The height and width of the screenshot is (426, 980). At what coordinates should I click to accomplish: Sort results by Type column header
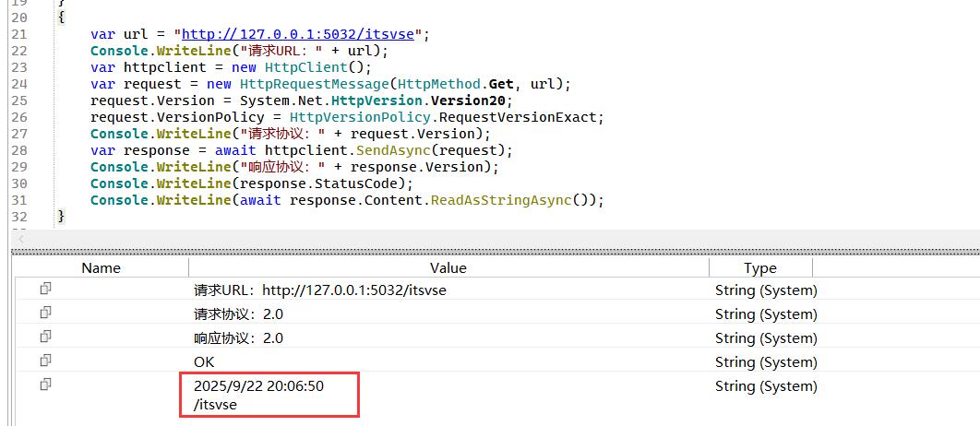pos(760,268)
